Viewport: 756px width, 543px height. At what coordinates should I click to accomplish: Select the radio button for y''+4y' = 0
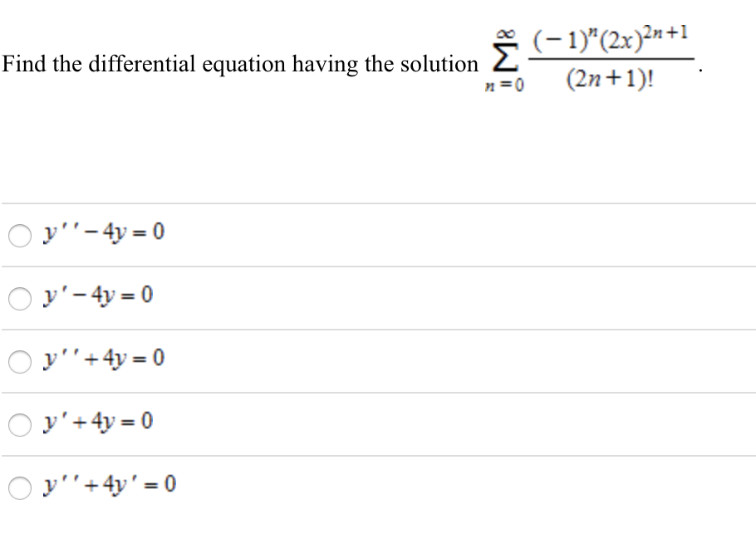click(x=17, y=487)
